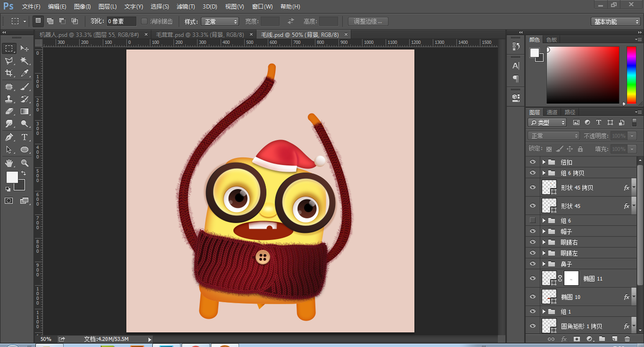
Task: Open the 文件(F) menu
Action: point(31,6)
